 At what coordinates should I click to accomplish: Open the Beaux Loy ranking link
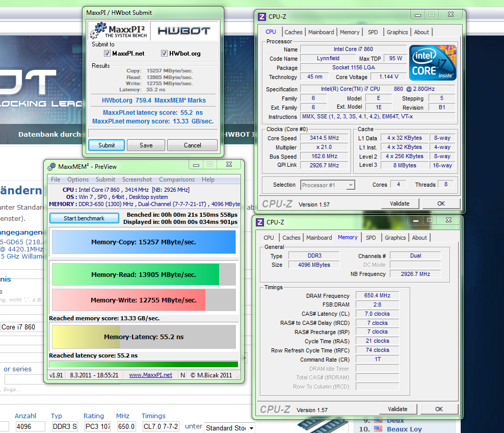pos(404,429)
